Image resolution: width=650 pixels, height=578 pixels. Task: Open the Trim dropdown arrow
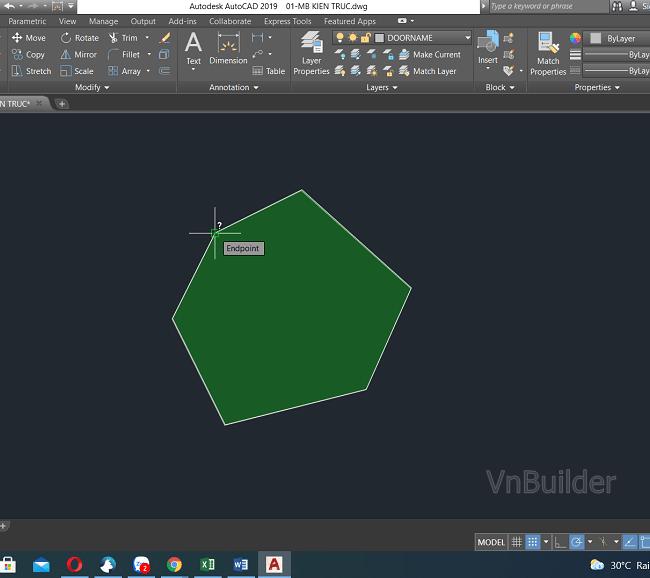pos(147,38)
